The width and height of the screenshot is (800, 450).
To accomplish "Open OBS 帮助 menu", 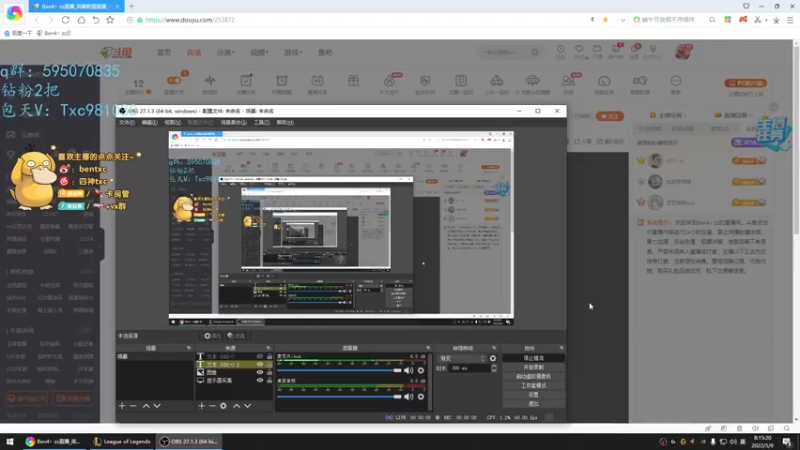I will [285, 122].
